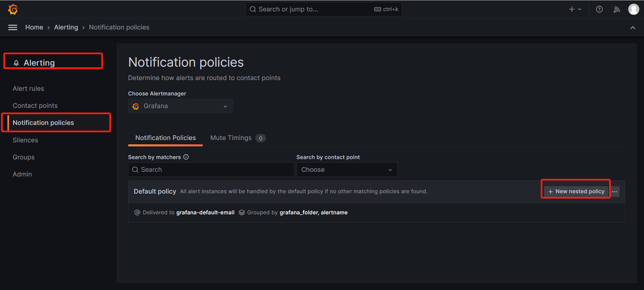This screenshot has width=644, height=290.
Task: Click the New nested policy button
Action: [x=576, y=192]
